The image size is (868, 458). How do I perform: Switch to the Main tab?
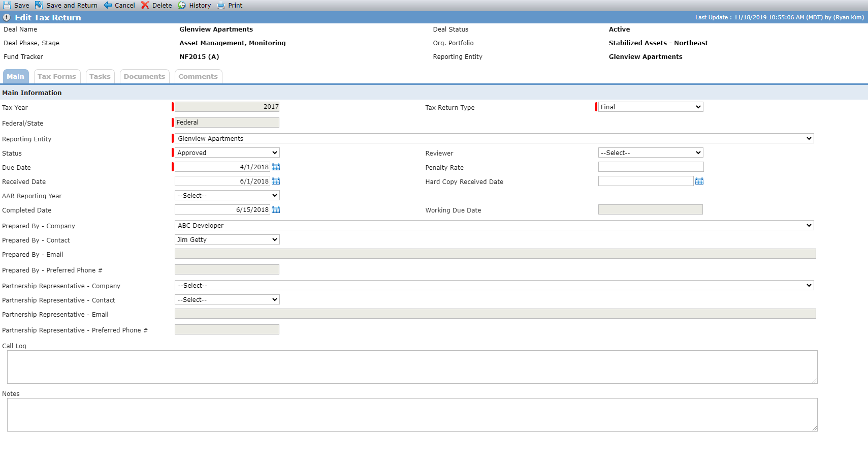16,76
